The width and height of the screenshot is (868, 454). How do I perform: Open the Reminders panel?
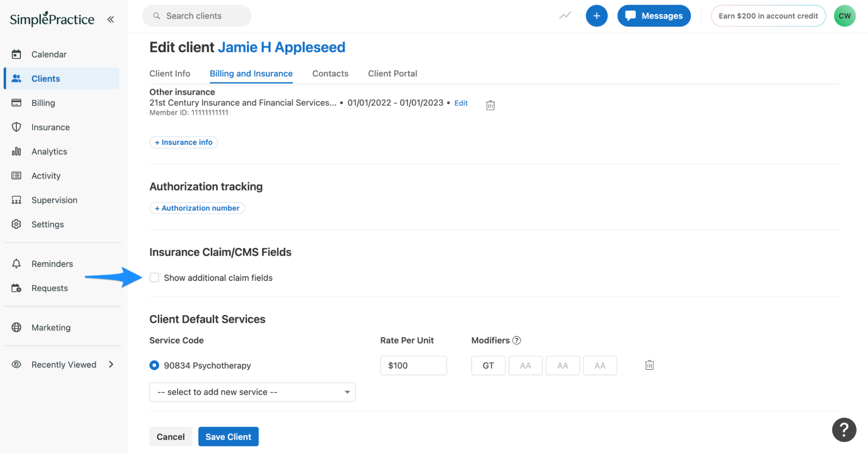(52, 263)
